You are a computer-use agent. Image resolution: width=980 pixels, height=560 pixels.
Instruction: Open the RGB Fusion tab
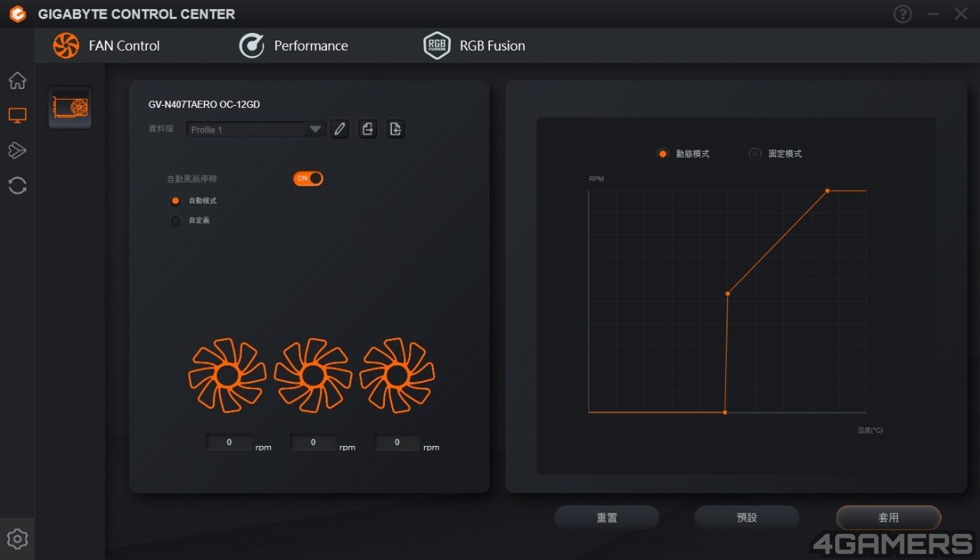pos(475,46)
